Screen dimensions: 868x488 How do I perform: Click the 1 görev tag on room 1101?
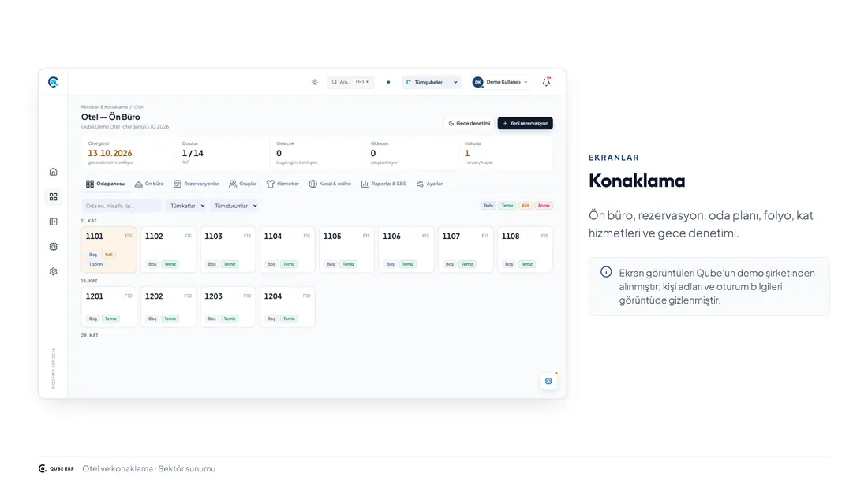[96, 264]
